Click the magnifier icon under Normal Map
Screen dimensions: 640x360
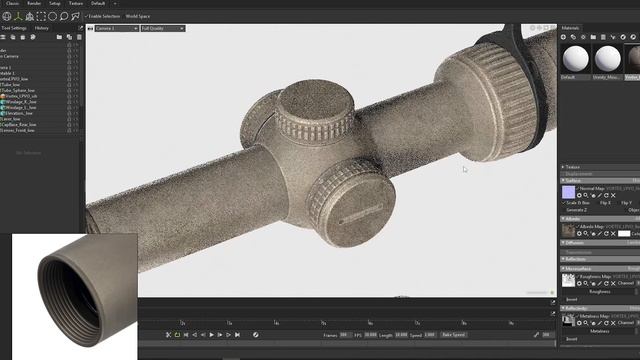click(586, 196)
